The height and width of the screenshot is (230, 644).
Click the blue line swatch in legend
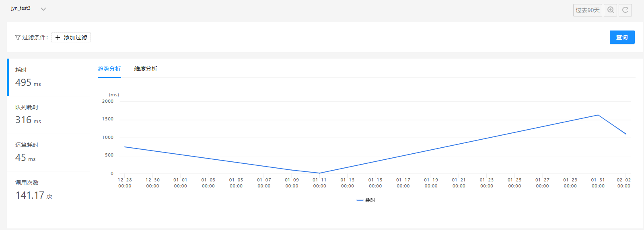(x=360, y=200)
